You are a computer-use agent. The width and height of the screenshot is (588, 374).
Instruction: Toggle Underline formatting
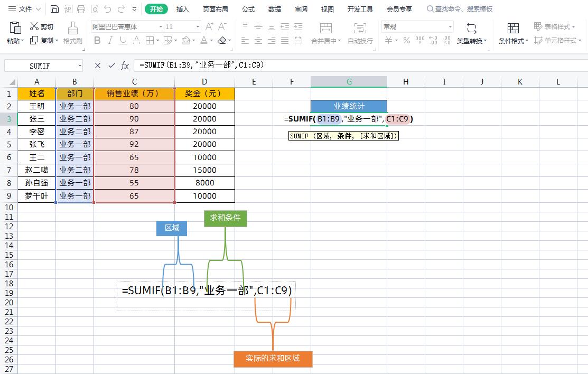pyautogui.click(x=123, y=40)
